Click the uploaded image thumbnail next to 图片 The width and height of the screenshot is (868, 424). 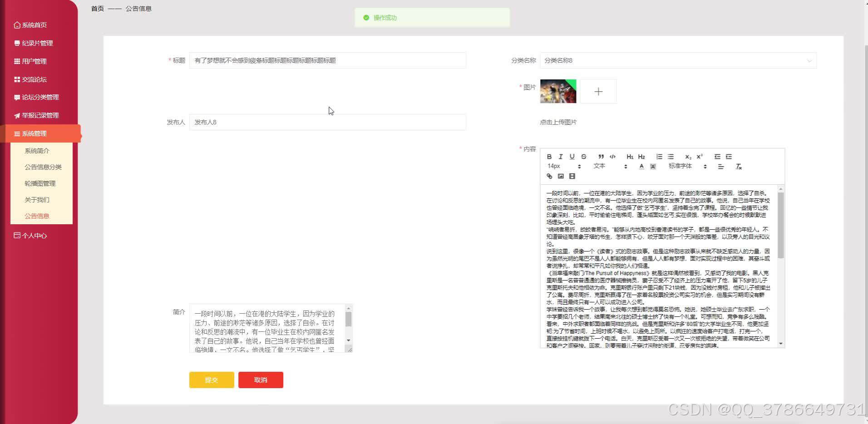click(557, 91)
